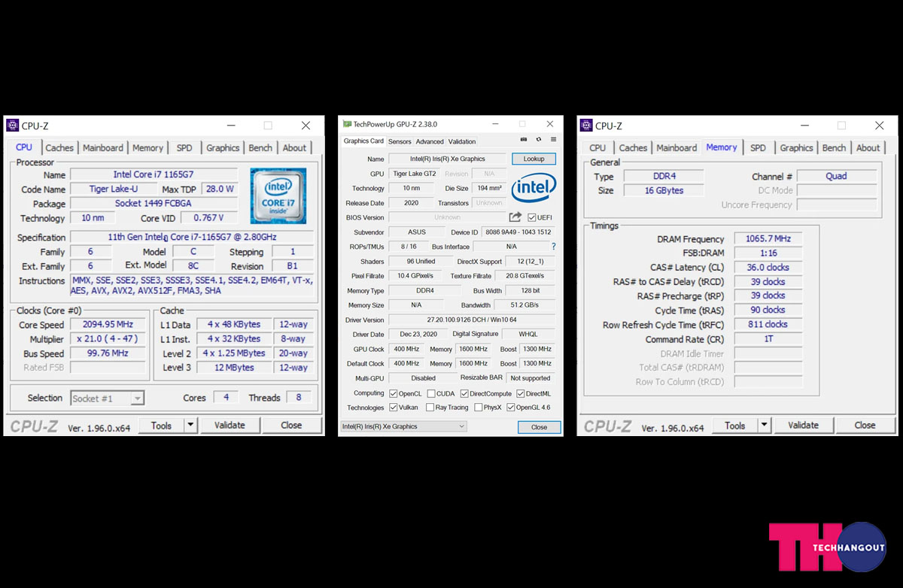Click the Intel Core i7 badge logo
Image resolution: width=903 pixels, height=588 pixels.
click(x=278, y=196)
